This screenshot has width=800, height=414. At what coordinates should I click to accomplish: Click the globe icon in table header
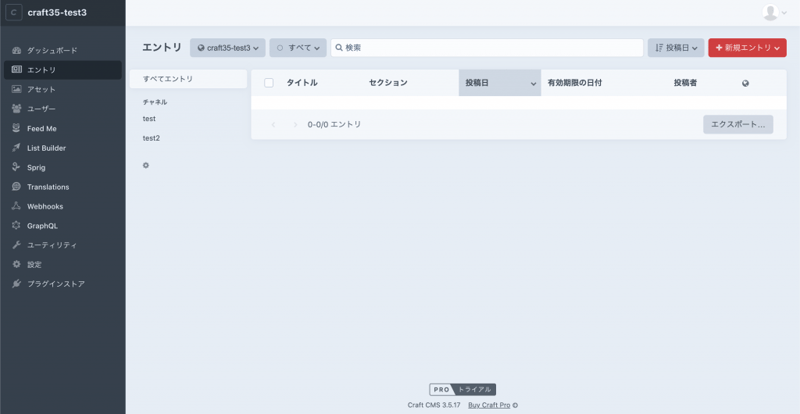tap(745, 83)
